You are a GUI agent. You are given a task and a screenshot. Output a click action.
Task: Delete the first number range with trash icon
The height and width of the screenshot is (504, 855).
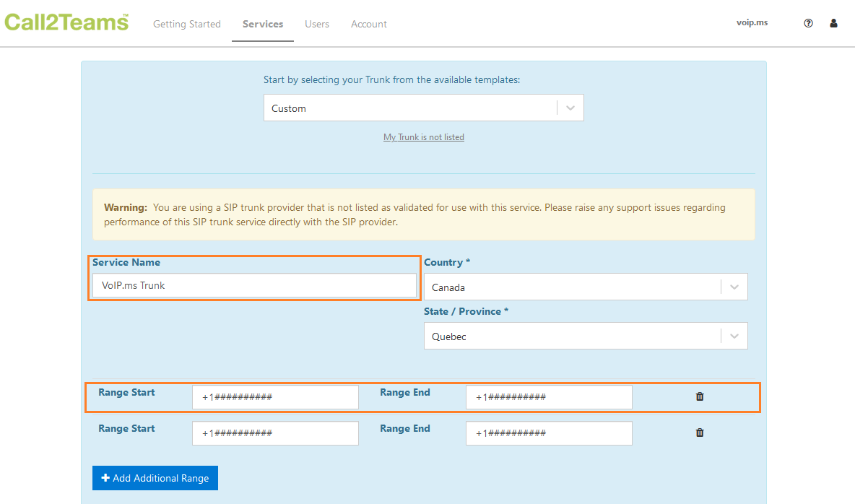700,396
